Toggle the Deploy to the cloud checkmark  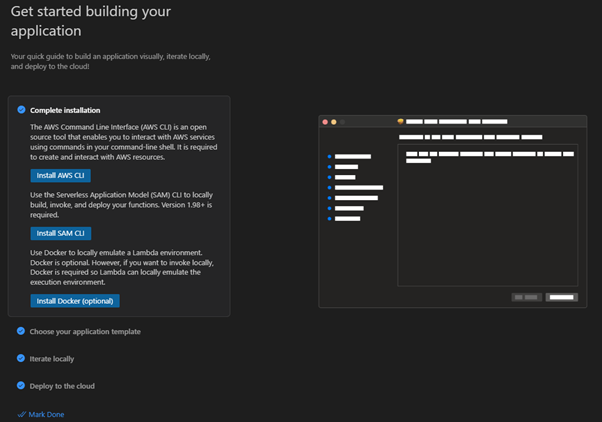[x=21, y=386]
